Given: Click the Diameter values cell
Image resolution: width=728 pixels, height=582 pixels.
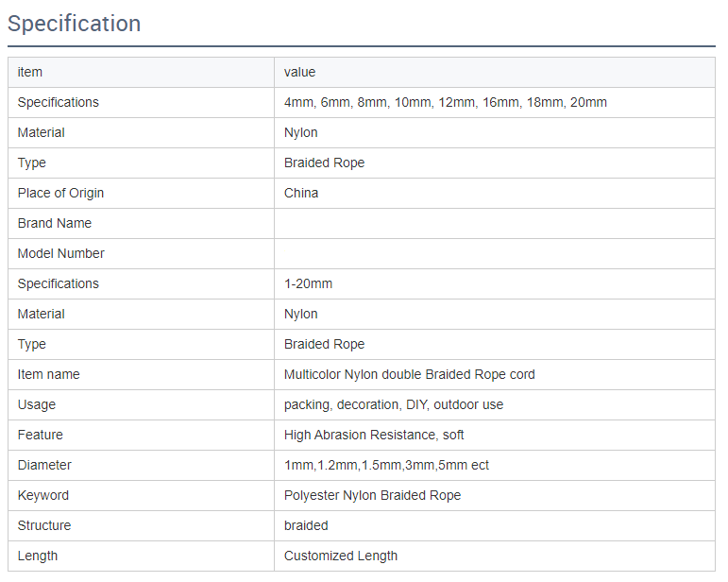Looking at the screenshot, I should 495,465.
